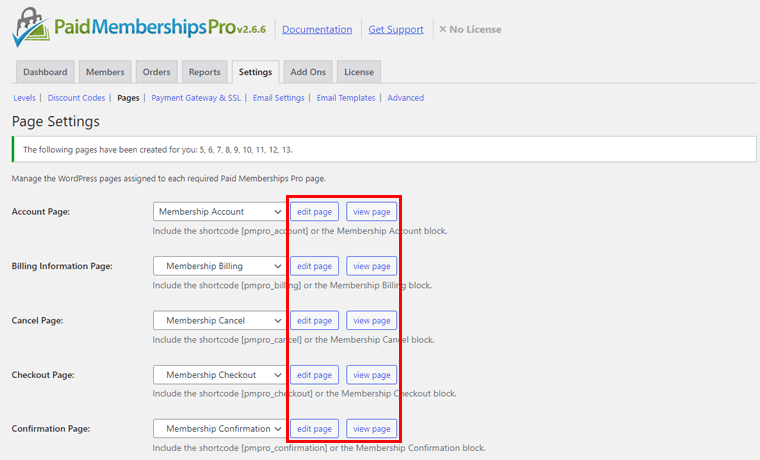The width and height of the screenshot is (760, 460).
Task: Click the [pmpro_confirmation] shortcode hint text
Action: [x=319, y=448]
